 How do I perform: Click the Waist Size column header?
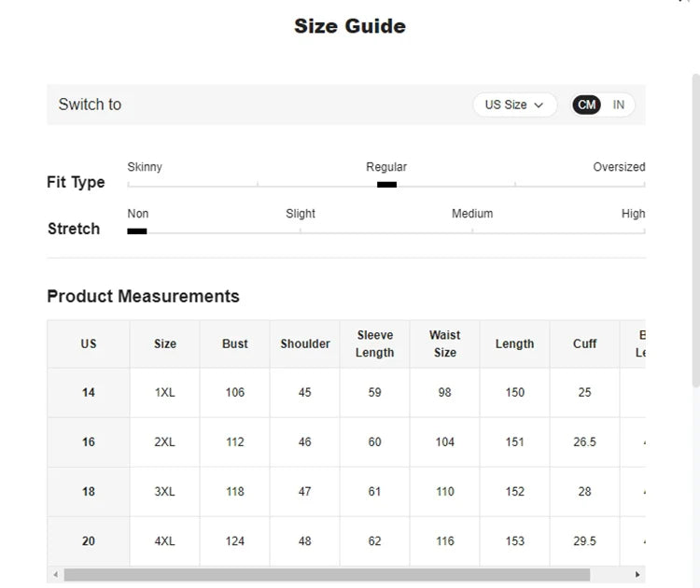coord(444,343)
